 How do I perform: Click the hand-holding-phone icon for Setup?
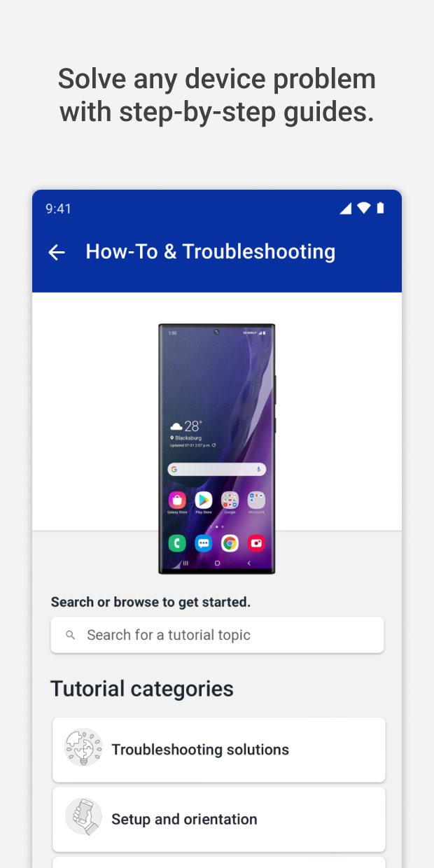[83, 816]
